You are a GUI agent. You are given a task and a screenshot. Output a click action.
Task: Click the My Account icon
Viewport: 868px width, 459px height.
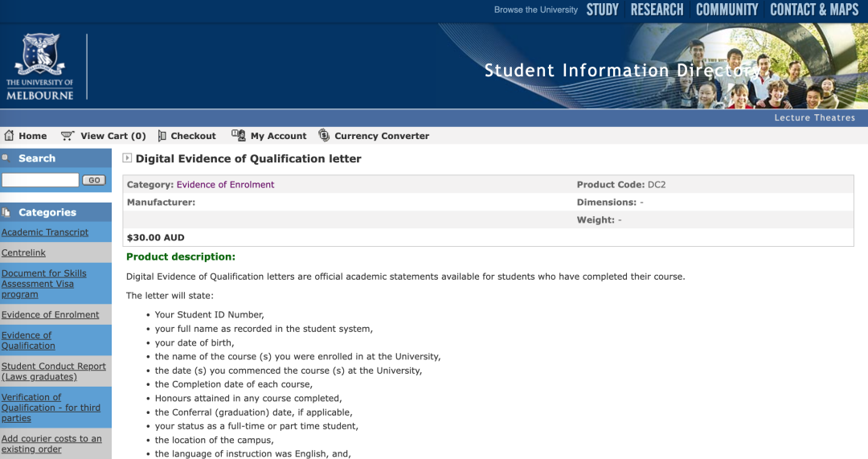[x=239, y=135]
